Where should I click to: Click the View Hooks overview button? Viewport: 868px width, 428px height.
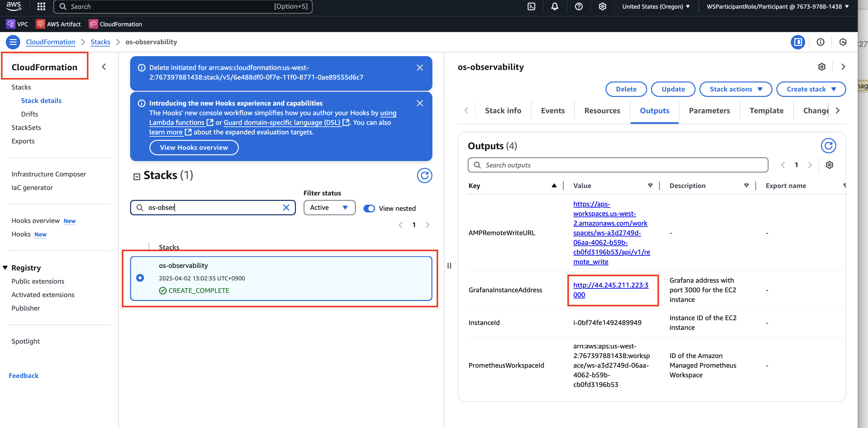194,147
